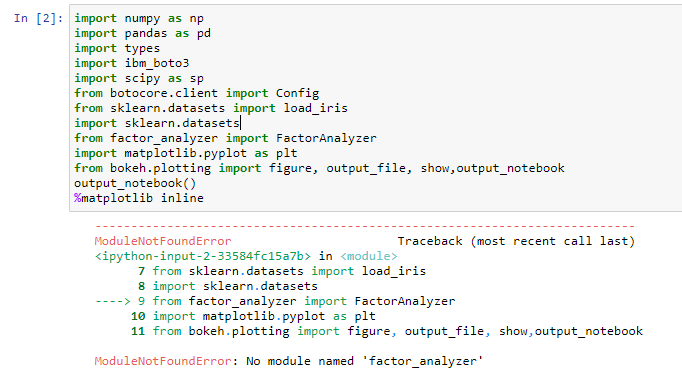Place cursor in code line 'import sklearn.datasets'

pyautogui.click(x=157, y=123)
